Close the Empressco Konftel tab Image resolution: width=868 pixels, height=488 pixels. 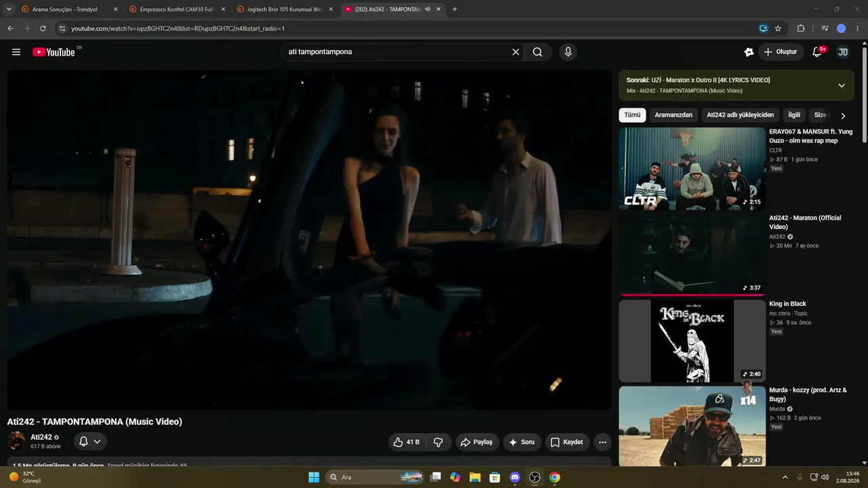tap(223, 9)
